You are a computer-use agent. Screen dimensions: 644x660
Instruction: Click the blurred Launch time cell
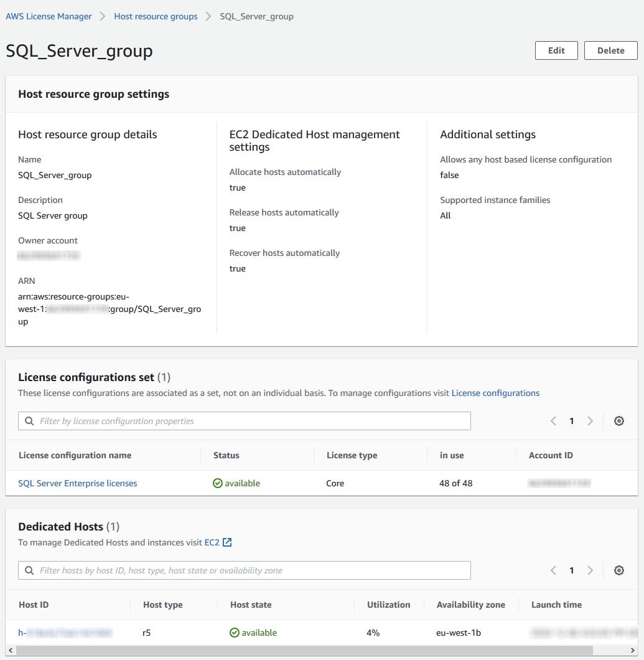click(x=584, y=633)
